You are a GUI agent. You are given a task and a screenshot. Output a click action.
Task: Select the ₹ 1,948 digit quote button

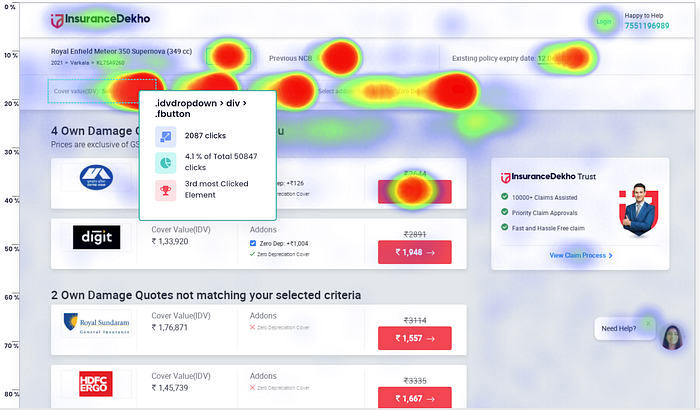[415, 252]
